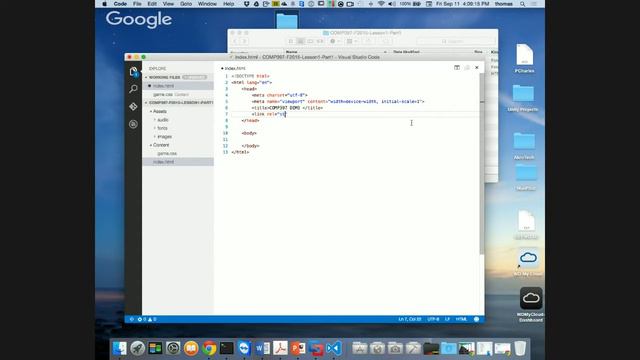Open Finder from the Dock
Image resolution: width=640 pixels, height=360 pixels.
coord(120,348)
